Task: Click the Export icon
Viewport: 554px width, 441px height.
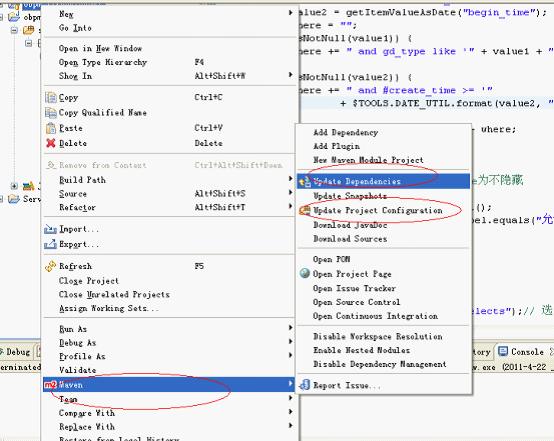Action: (x=50, y=244)
